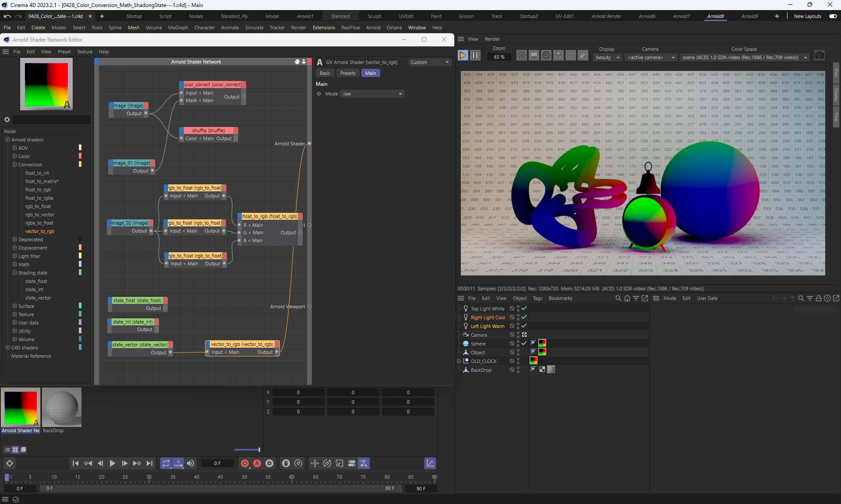This screenshot has width=841, height=504.
Task: Click the record active objects keyframe button
Action: 245,463
